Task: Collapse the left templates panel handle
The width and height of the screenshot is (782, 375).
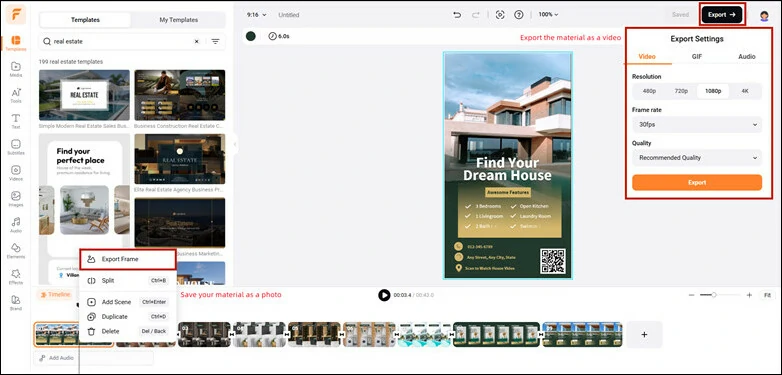Action: 235,145
